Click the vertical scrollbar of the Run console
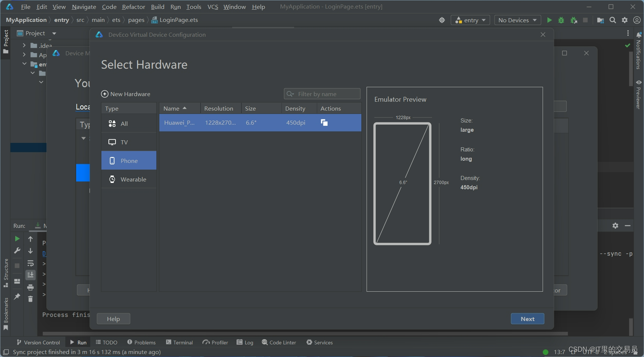Screen dimensions: 644x357 pyautogui.click(x=631, y=327)
